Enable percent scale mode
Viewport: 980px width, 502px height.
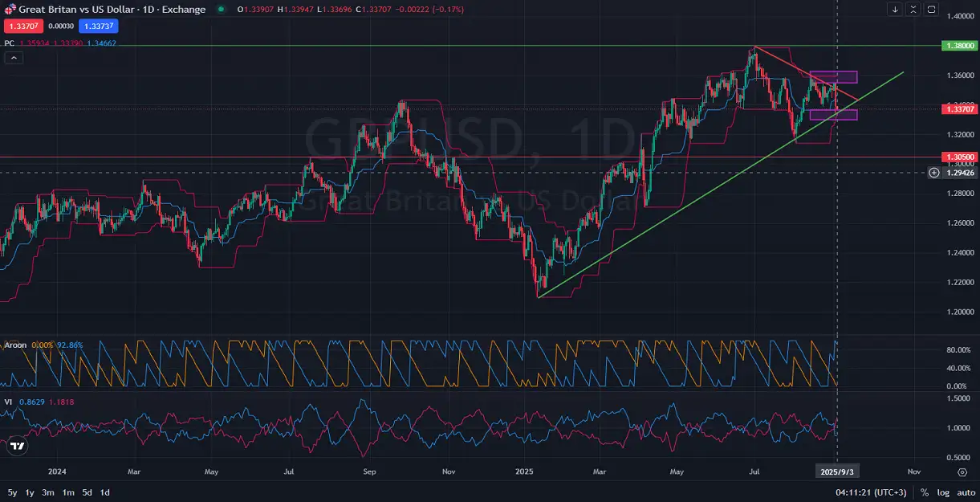(925, 491)
